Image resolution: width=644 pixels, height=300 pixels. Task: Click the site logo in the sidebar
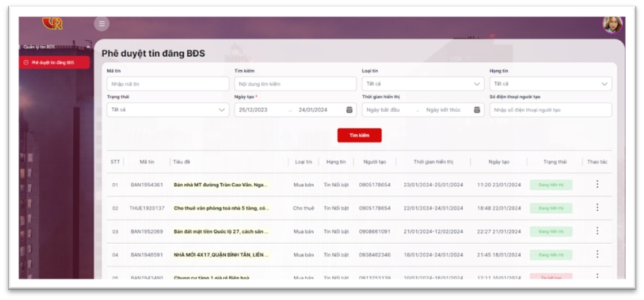(53, 23)
